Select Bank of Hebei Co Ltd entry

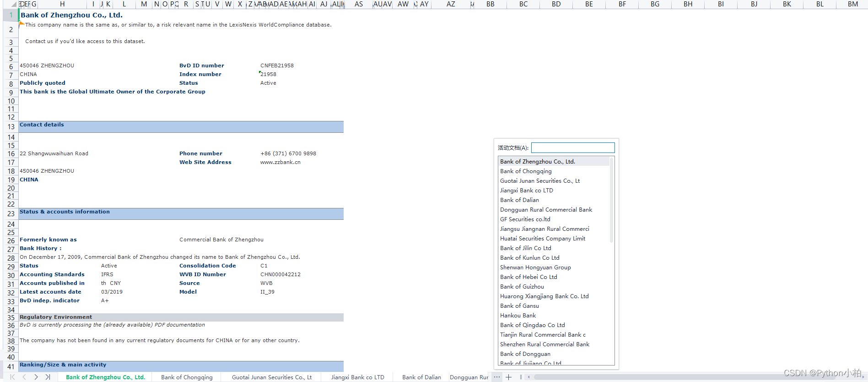(x=554, y=277)
